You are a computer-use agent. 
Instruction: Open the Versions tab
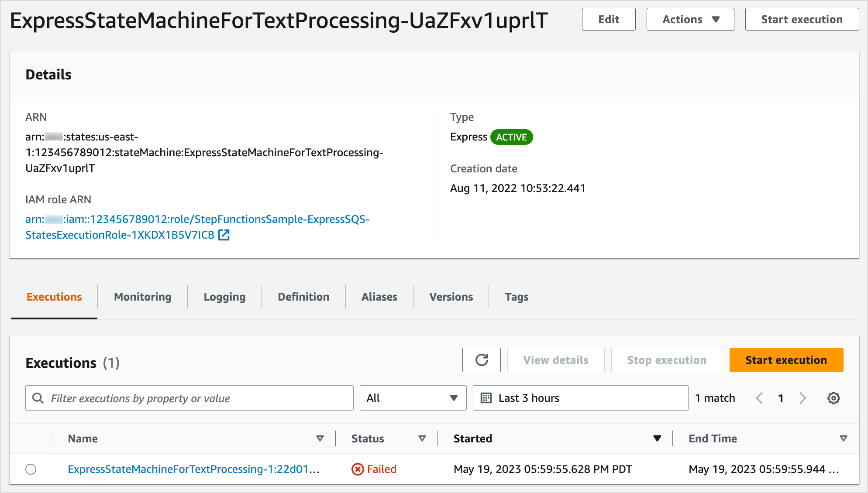click(x=451, y=297)
